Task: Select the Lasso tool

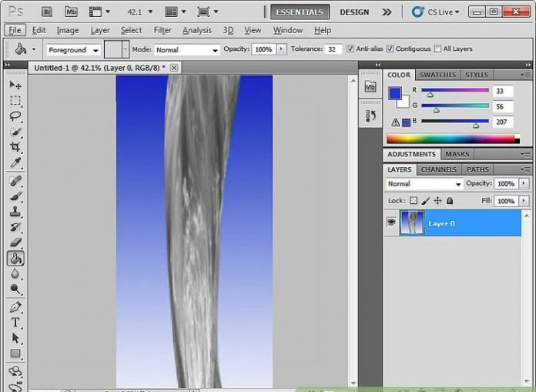Action: pyautogui.click(x=15, y=116)
